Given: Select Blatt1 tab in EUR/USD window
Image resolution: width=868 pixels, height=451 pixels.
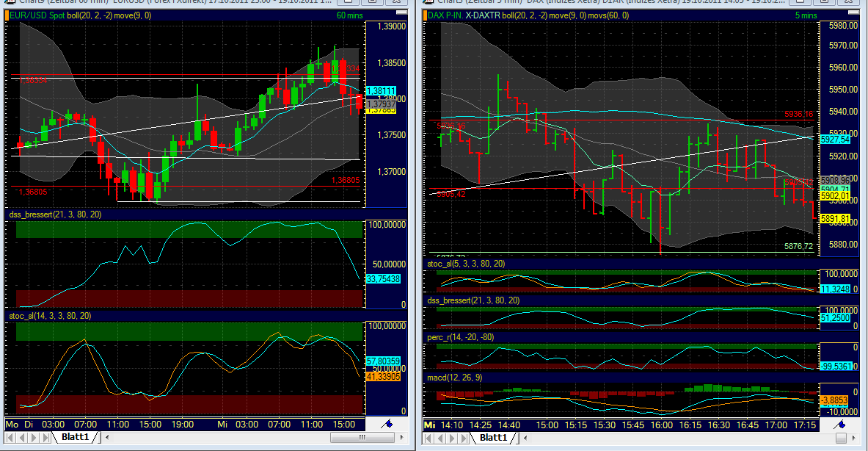Looking at the screenshot, I should pos(74,438).
